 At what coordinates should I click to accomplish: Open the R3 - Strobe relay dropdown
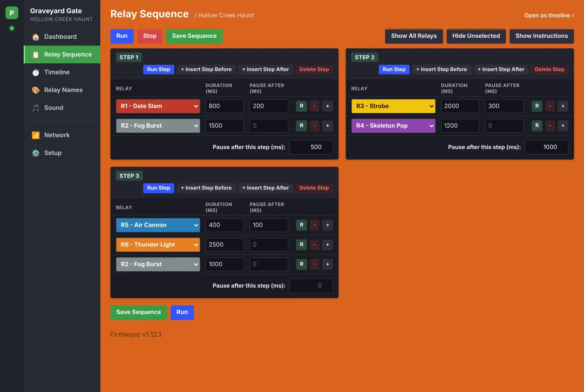coord(393,106)
